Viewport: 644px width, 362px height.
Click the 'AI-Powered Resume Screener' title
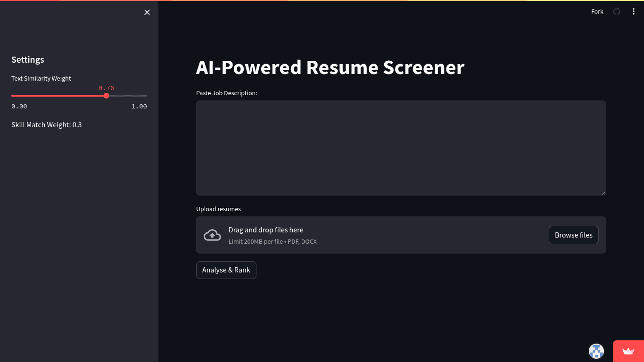(330, 67)
